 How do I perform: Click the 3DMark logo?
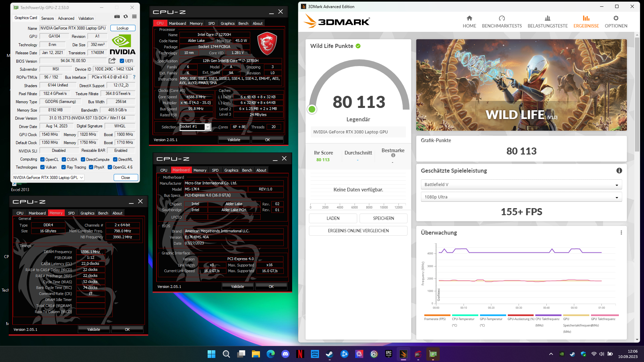click(336, 21)
